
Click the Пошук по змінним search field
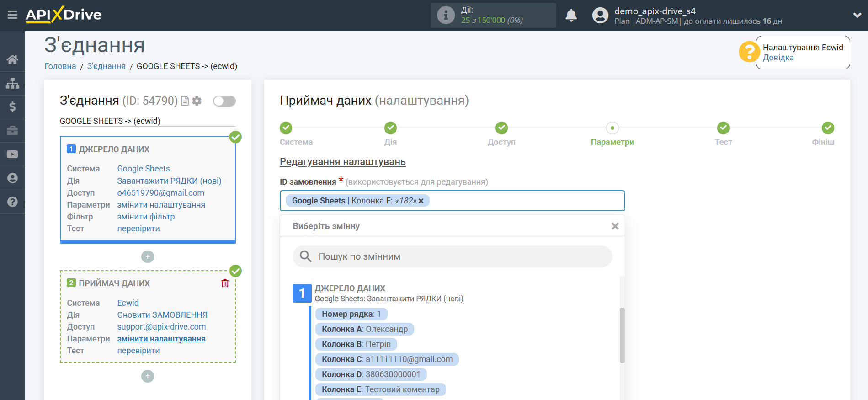tap(452, 256)
